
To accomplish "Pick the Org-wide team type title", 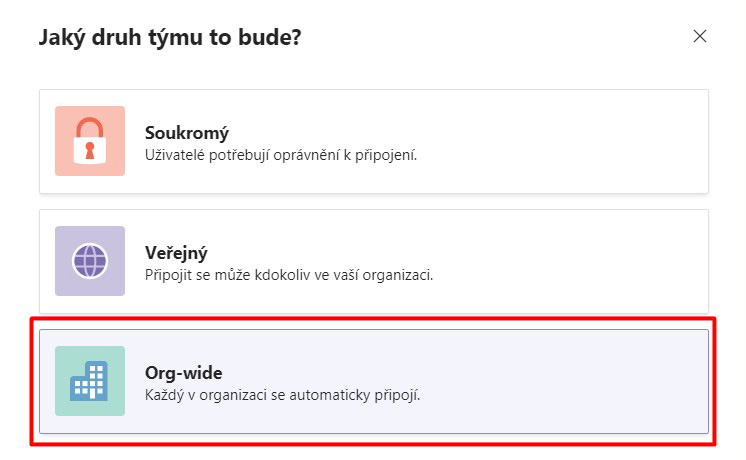I will (x=184, y=372).
